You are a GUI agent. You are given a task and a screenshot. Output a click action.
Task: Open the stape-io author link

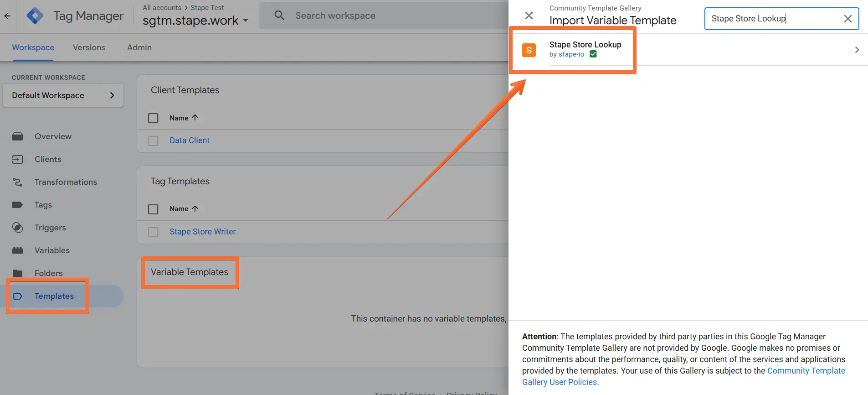[x=571, y=54]
